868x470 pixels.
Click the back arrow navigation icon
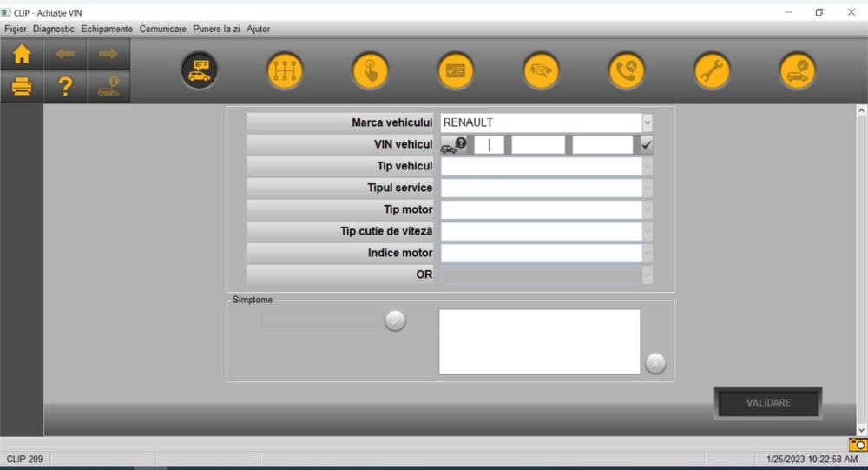click(65, 54)
